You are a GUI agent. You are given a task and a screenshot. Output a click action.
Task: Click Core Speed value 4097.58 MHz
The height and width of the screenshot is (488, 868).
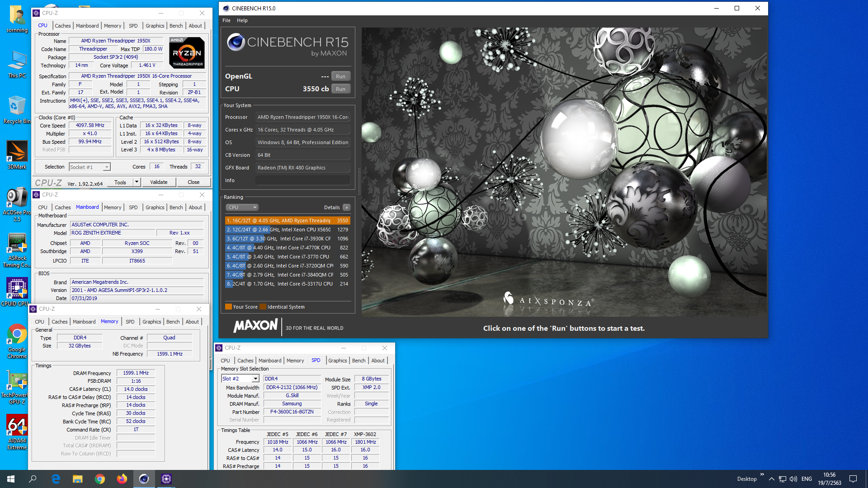(x=90, y=126)
